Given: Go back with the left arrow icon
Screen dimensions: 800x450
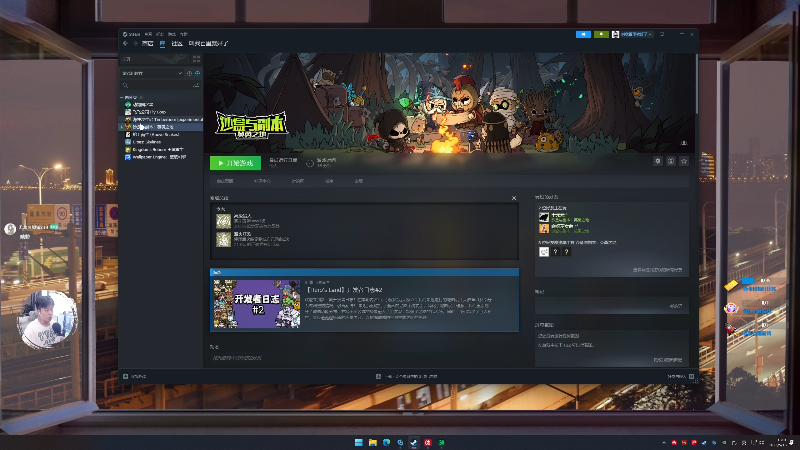Looking at the screenshot, I should (126, 44).
